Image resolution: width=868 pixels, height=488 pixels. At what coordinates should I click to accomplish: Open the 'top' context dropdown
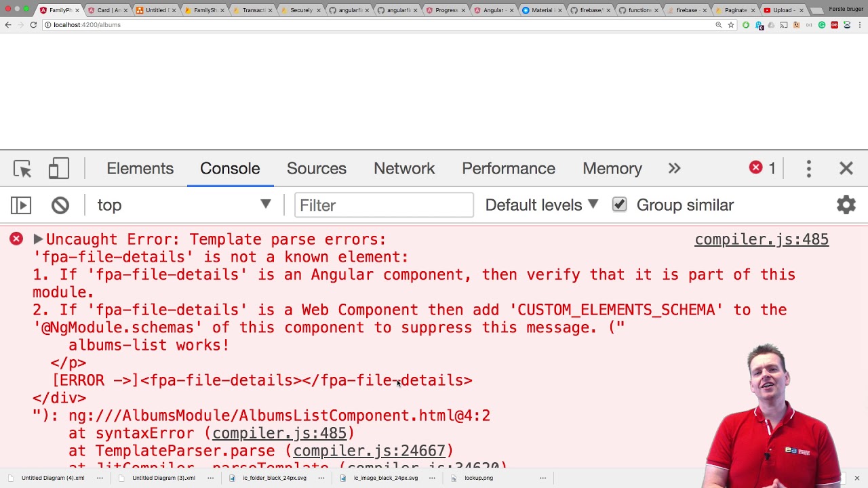pos(184,205)
